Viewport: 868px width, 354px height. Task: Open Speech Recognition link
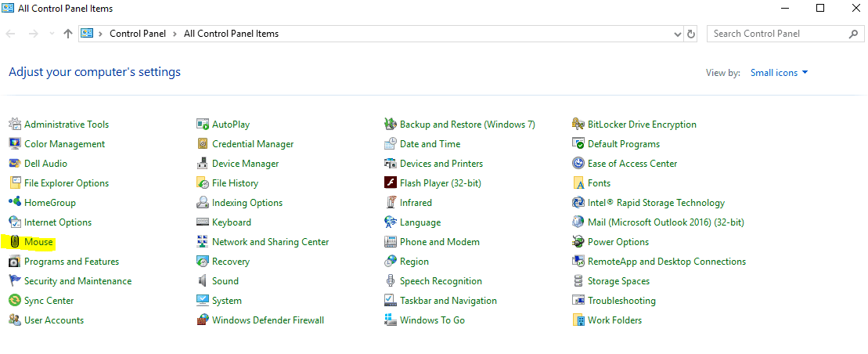441,281
